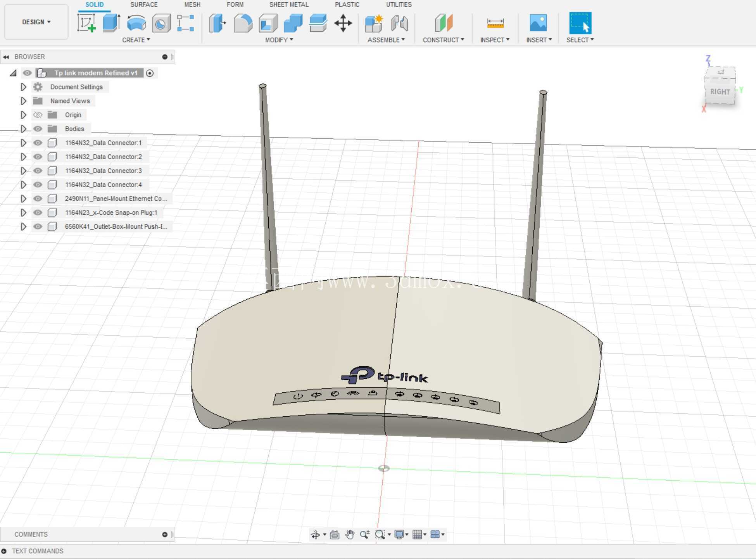Screen dimensions: 756x559
Task: Hide 1164N32_Data Connector:4 component
Action: (x=38, y=185)
